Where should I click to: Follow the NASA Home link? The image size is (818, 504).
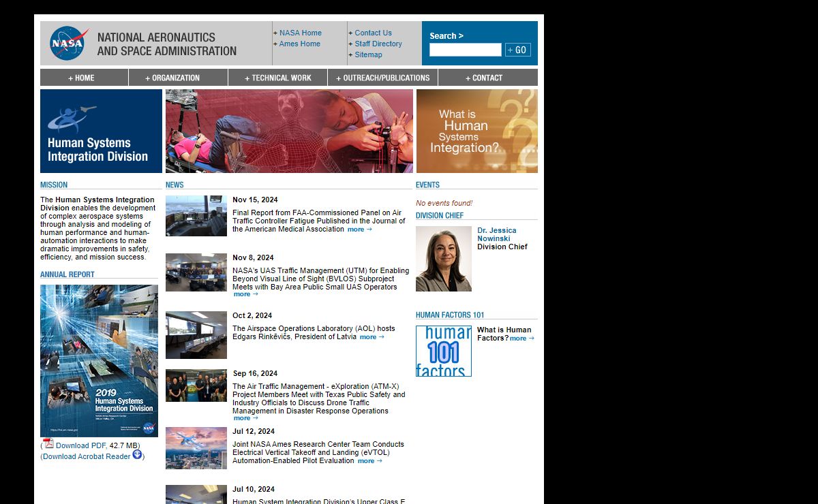pos(300,33)
